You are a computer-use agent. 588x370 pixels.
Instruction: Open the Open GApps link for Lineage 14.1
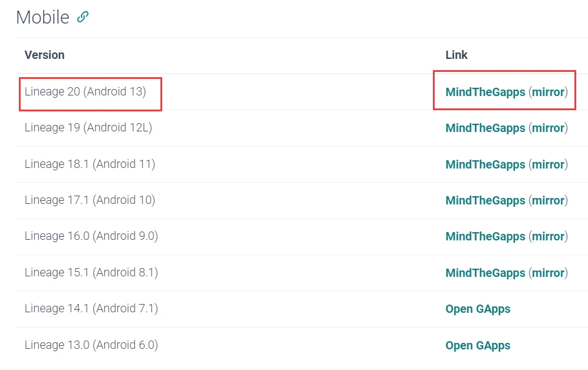[x=478, y=309]
